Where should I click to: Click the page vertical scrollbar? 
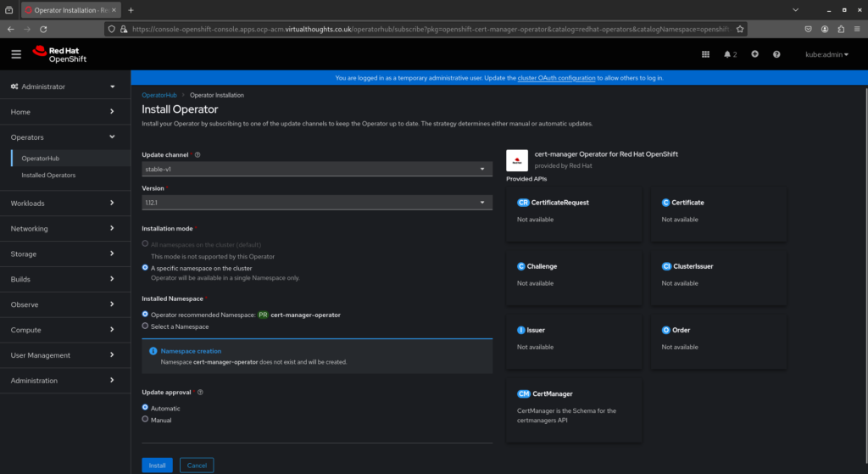coord(865,277)
